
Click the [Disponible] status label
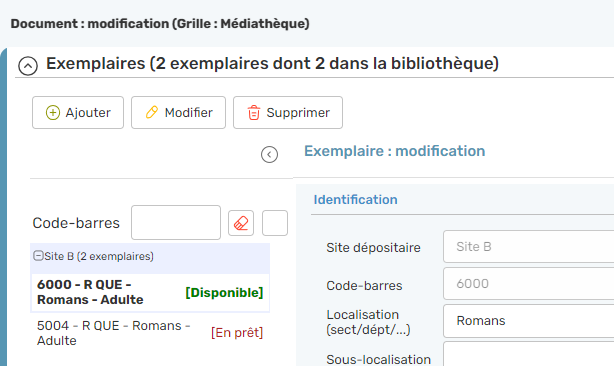[224, 293]
